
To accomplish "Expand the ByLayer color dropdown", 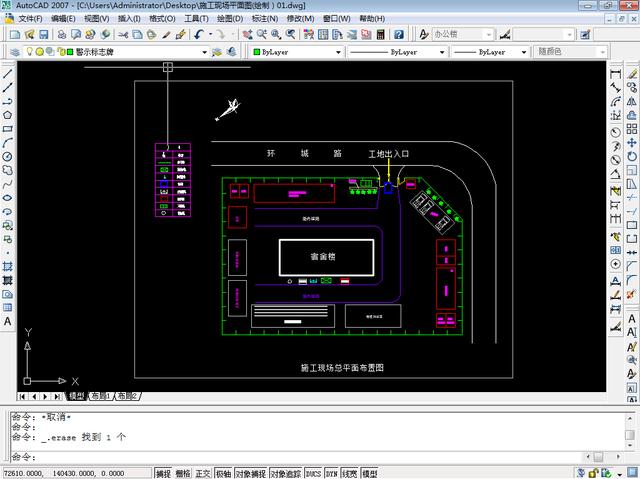I will [x=297, y=51].
